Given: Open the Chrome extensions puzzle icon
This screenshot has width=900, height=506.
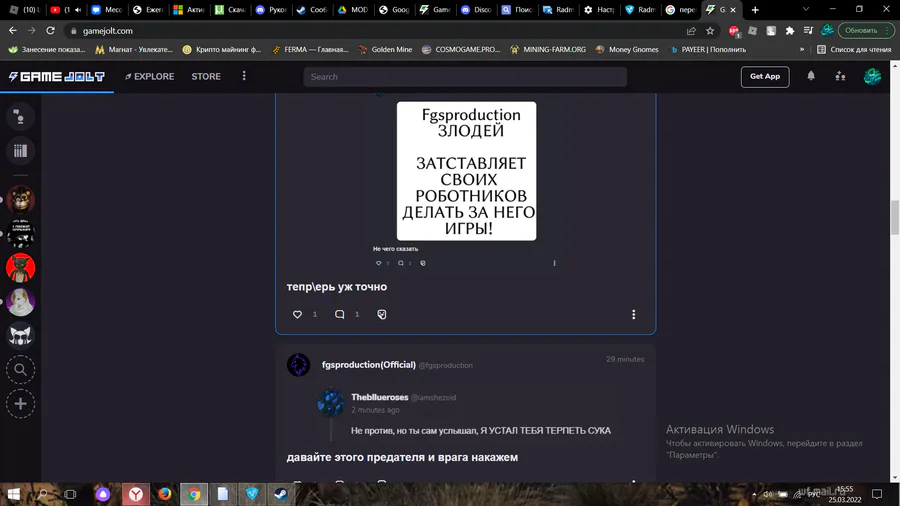Looking at the screenshot, I should pyautogui.click(x=790, y=30).
